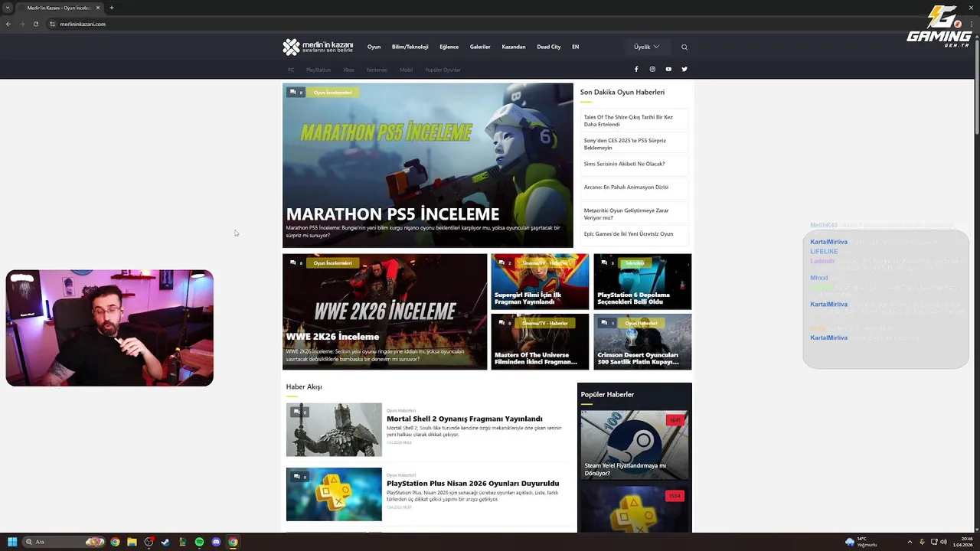
Task: Open 'Epic Games'de İki Yeni Ücretsiz' link
Action: pyautogui.click(x=634, y=234)
